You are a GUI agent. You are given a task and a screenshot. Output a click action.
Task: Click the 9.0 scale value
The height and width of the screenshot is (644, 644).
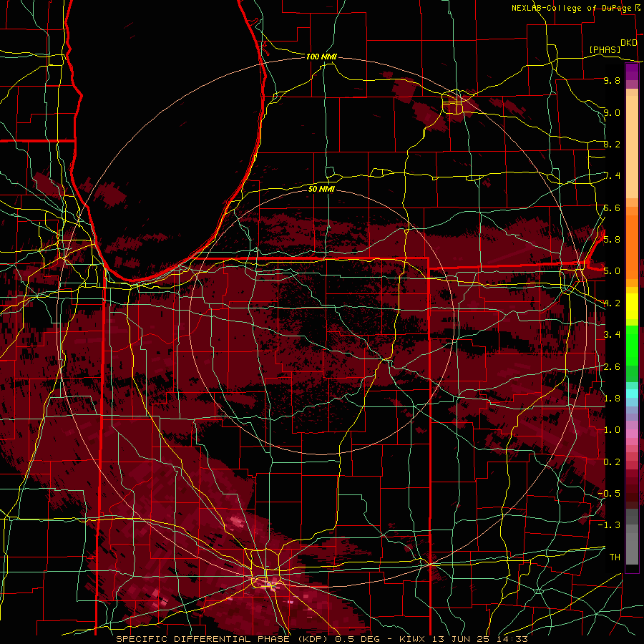pyautogui.click(x=612, y=112)
